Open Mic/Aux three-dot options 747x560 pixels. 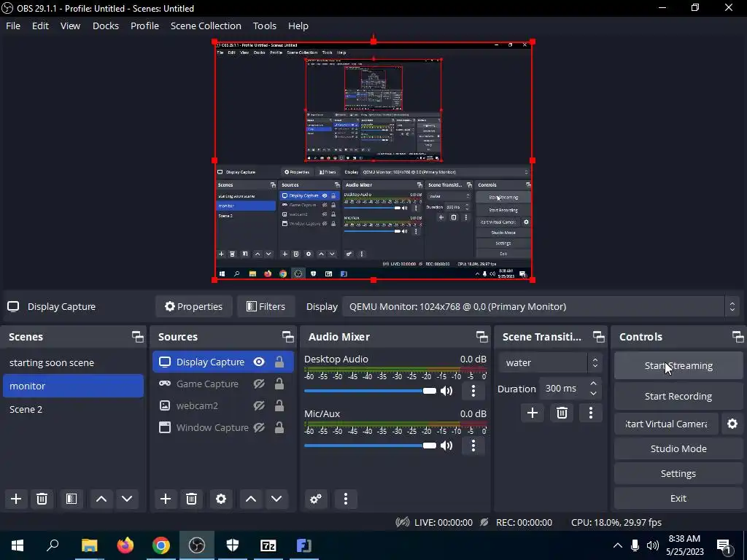point(473,446)
